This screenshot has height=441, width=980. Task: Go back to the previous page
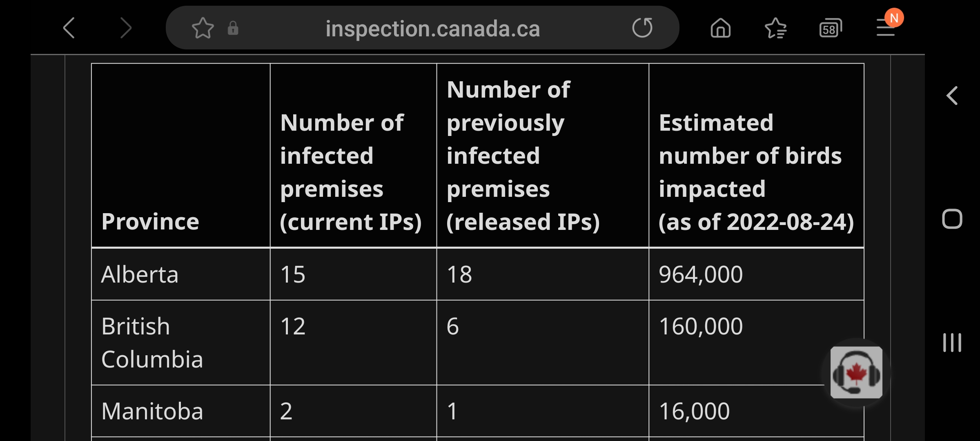click(69, 28)
